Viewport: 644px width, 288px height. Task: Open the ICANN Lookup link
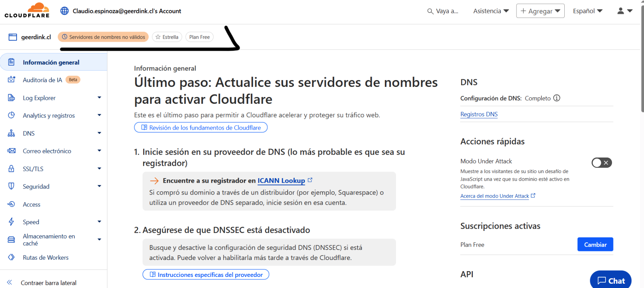click(x=281, y=181)
